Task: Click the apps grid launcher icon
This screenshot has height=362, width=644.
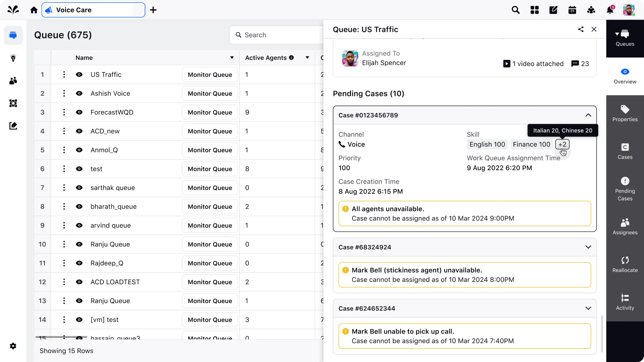Action: click(534, 10)
